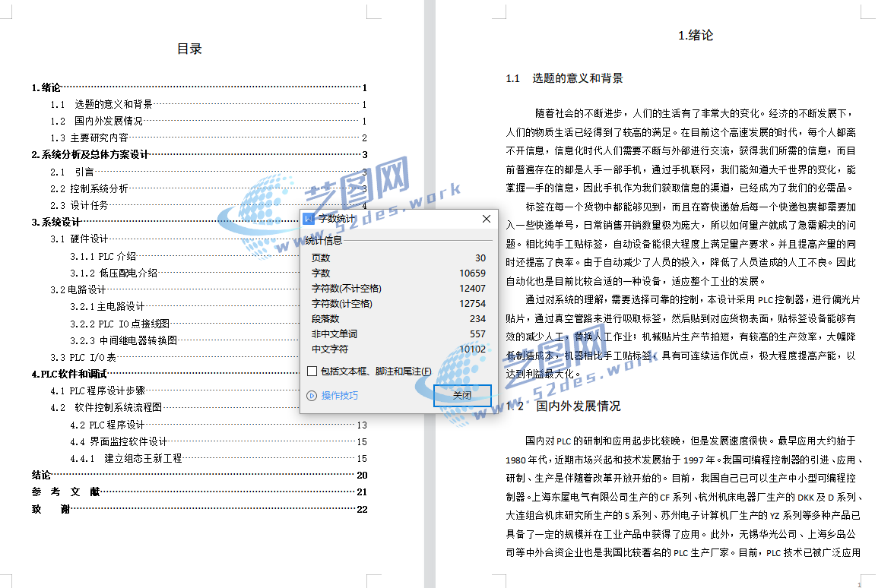The height and width of the screenshot is (588, 894).
Task: Select the 页数 label in the statistics list
Action: [321, 258]
